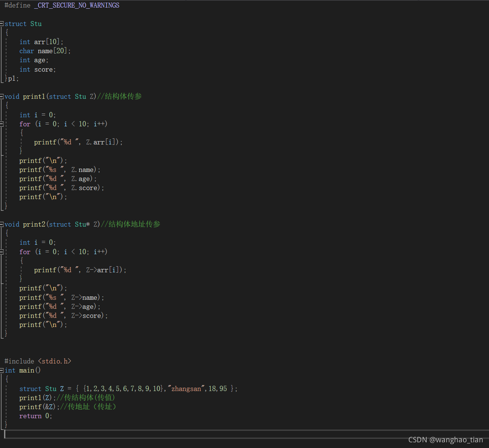Click the '#include <stdio.h>' line
489x448 pixels.
38,361
